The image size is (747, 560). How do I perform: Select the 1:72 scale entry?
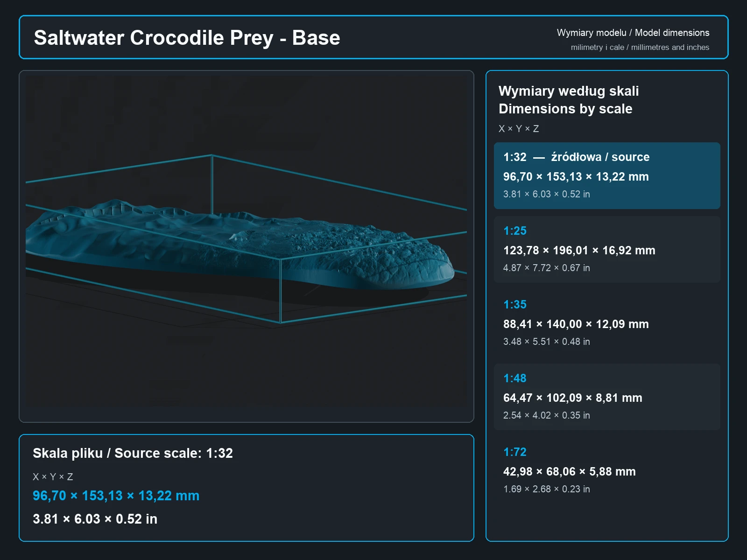607,470
